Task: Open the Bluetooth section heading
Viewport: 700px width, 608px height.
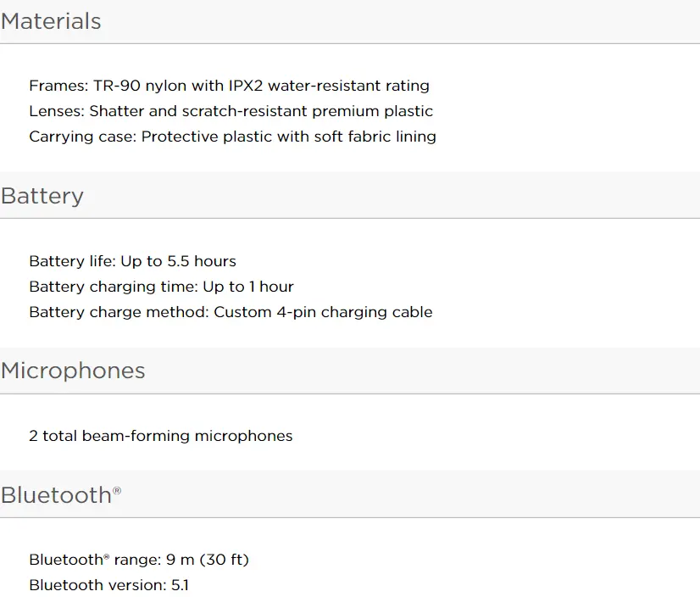Action: pyautogui.click(x=56, y=495)
